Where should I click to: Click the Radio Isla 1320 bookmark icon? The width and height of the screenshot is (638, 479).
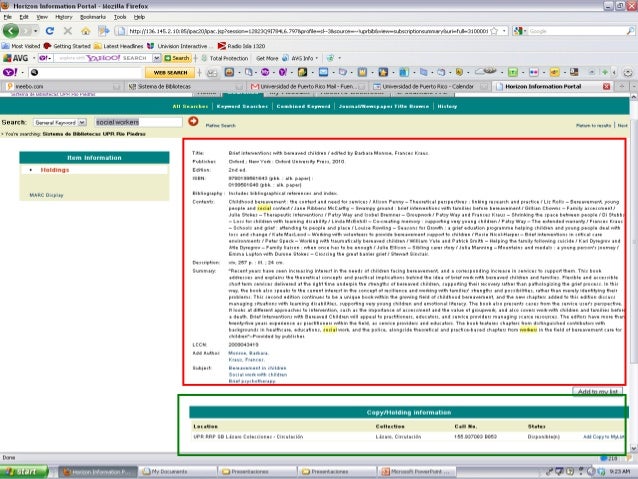click(x=221, y=45)
